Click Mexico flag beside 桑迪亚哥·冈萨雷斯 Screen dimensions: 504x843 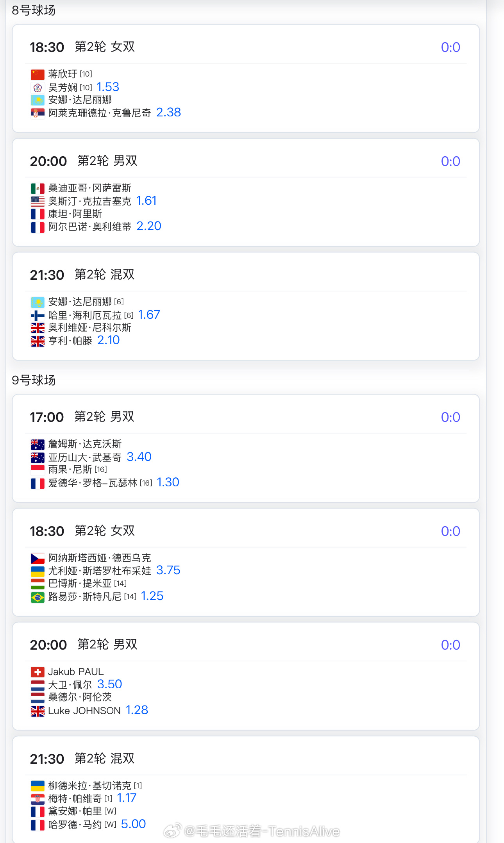pyautogui.click(x=38, y=188)
